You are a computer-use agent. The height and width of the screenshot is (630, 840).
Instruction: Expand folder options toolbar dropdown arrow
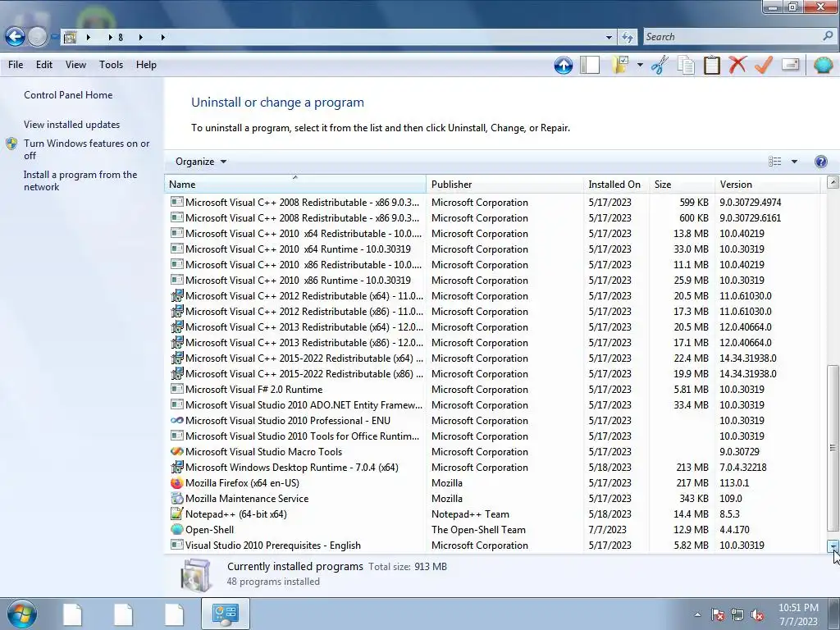pos(640,66)
